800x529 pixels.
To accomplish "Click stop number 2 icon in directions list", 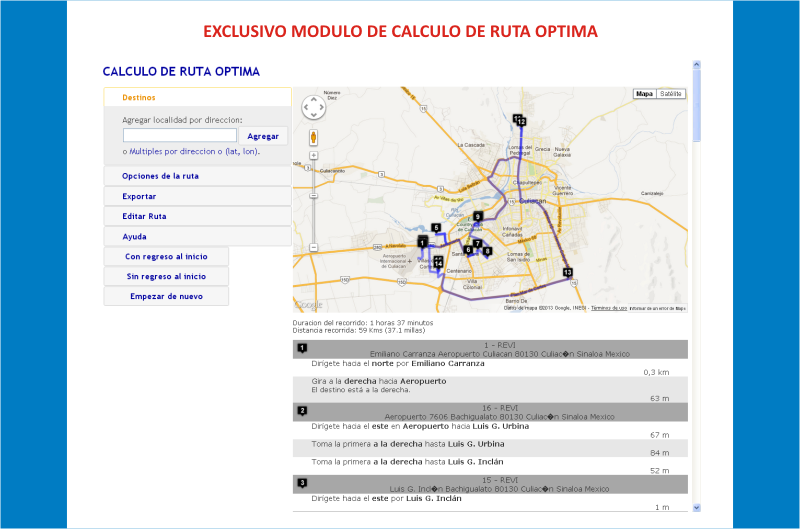I will [x=302, y=410].
